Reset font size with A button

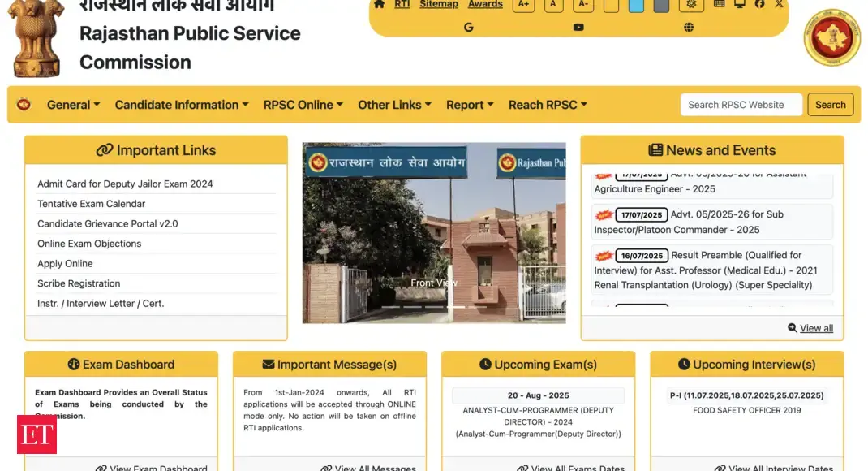(553, 4)
